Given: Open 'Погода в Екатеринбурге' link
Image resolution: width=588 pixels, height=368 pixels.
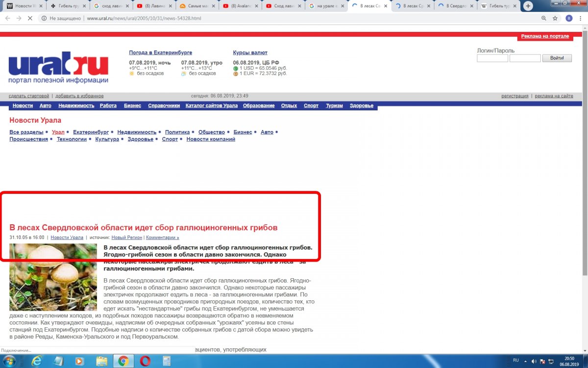Looking at the screenshot, I should (161, 53).
